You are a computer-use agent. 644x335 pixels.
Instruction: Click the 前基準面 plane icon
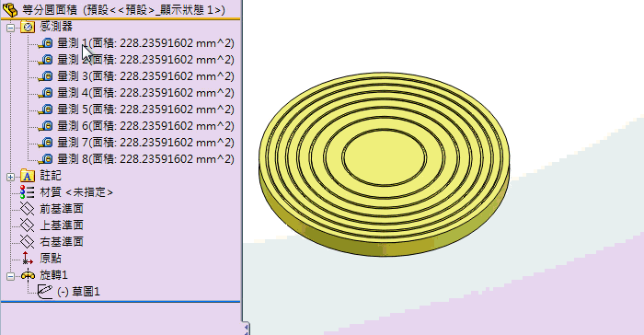tap(28, 209)
